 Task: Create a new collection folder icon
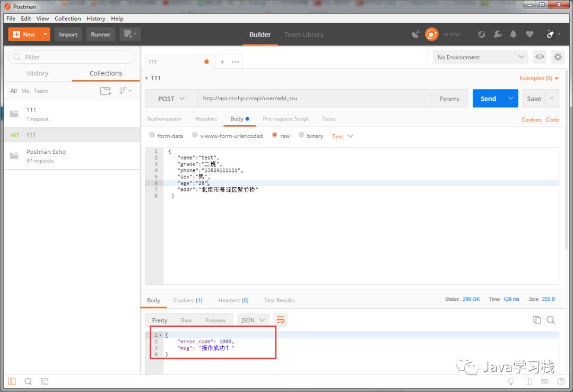106,91
